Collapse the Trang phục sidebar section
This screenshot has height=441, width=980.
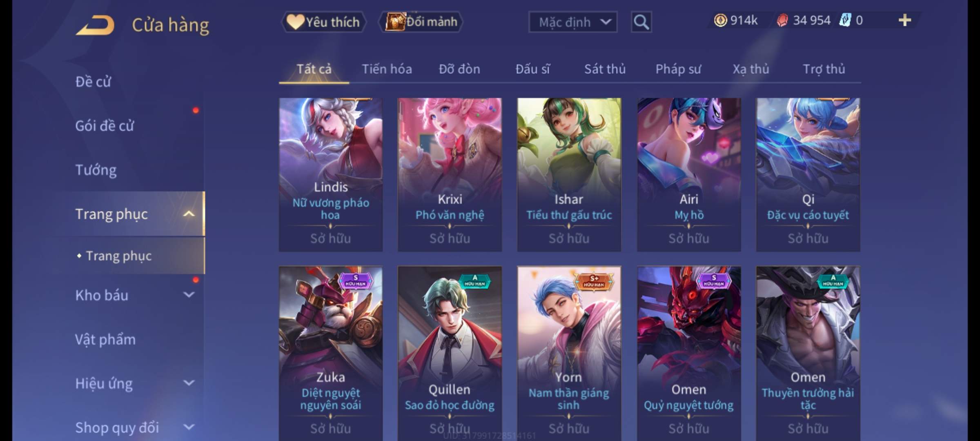189,214
